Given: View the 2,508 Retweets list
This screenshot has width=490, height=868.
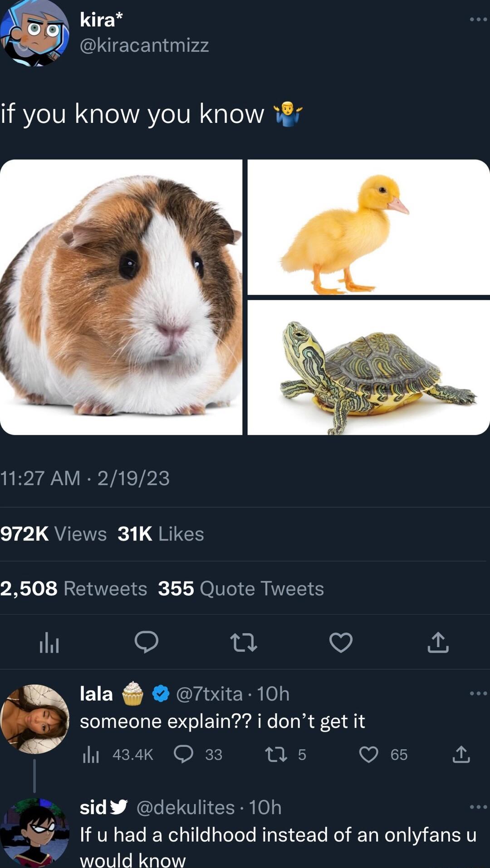Looking at the screenshot, I should pos(73,588).
